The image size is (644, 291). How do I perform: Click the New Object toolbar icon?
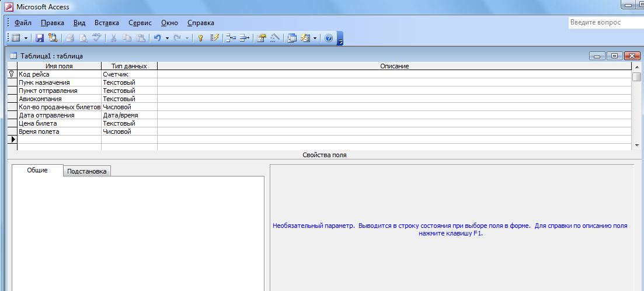click(x=305, y=38)
